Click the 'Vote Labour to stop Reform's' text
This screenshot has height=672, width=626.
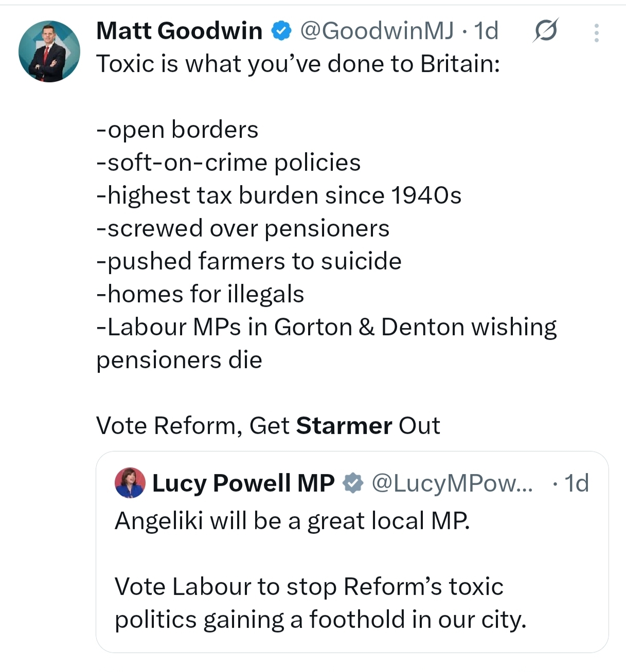pyautogui.click(x=309, y=587)
